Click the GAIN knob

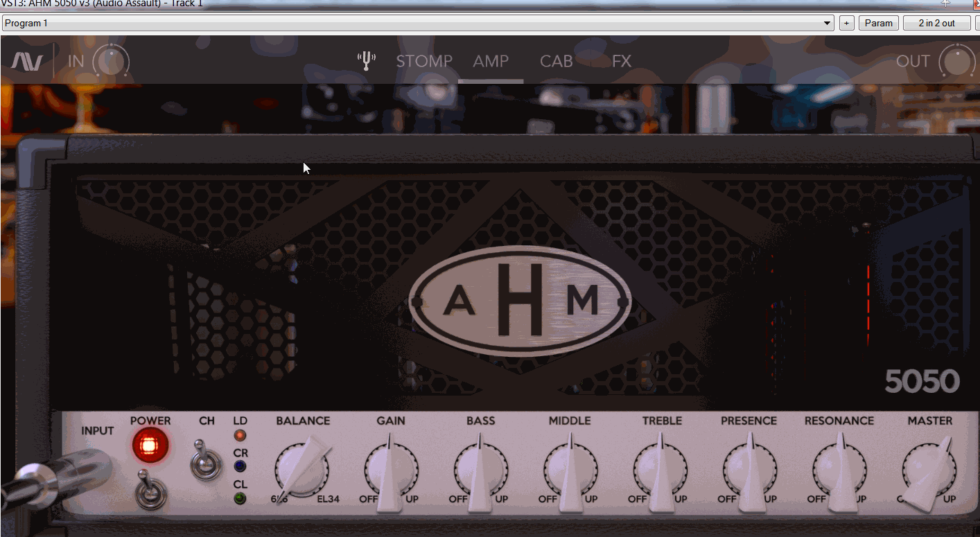pyautogui.click(x=391, y=471)
